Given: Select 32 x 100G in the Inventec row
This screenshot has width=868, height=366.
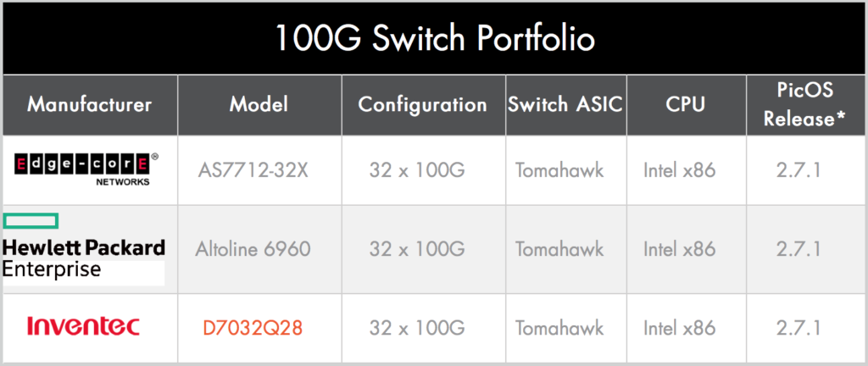Looking at the screenshot, I should coord(417,329).
